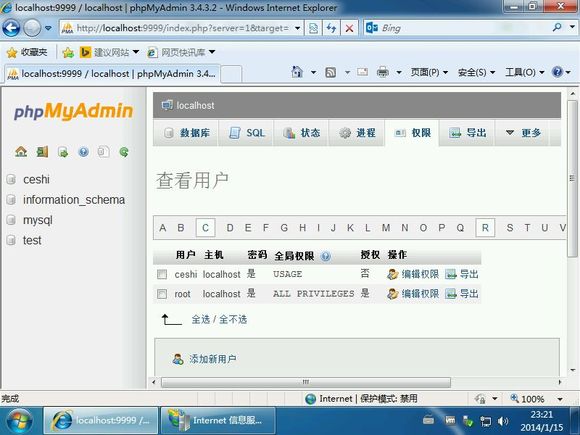Expand the 建议网站 dropdown
Screen dimensions: 580x435
click(136, 52)
